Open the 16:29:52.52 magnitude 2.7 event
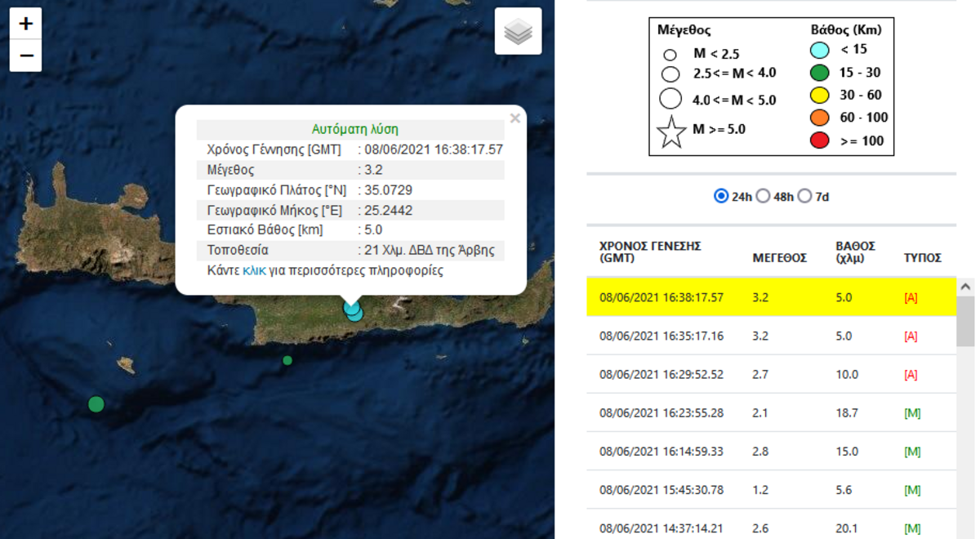Viewport: 980px width, 539px height. tap(661, 374)
